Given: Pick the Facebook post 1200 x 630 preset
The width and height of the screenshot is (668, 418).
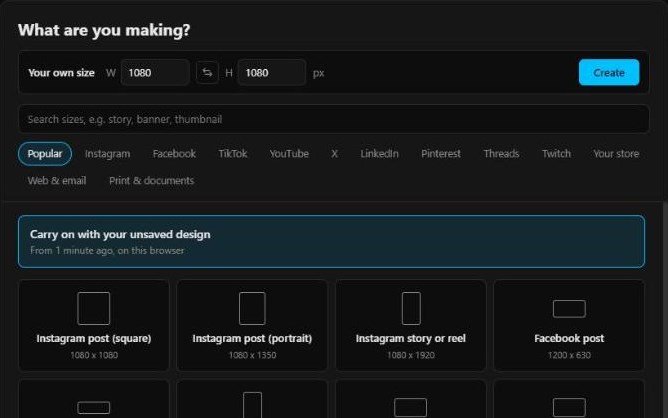Looking at the screenshot, I should (569, 325).
